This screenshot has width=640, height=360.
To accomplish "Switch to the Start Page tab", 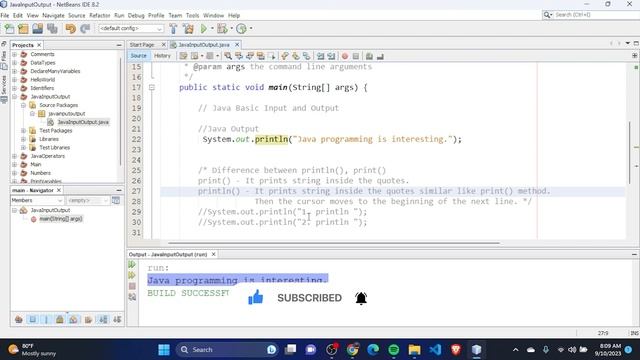I will (142, 44).
